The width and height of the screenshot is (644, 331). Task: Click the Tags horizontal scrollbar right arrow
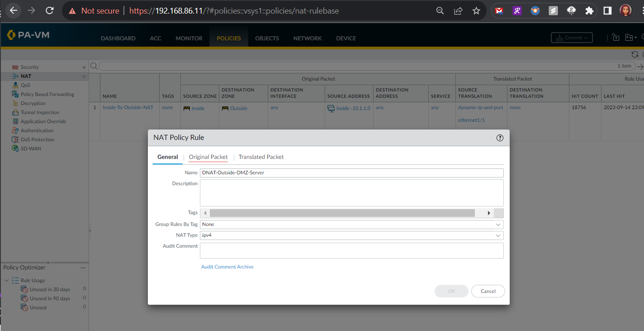pyautogui.click(x=488, y=213)
